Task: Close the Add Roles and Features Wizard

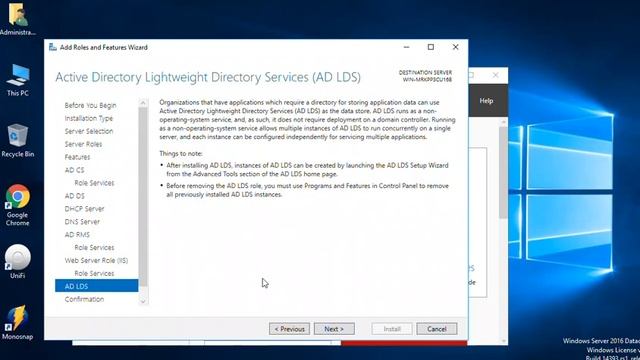Action: pos(456,47)
